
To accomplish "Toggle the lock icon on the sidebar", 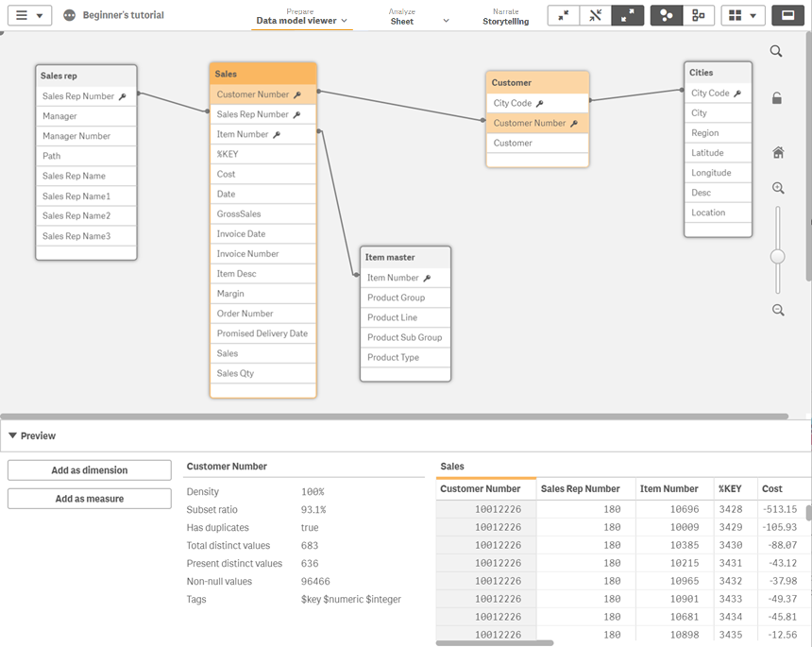I will [x=777, y=98].
